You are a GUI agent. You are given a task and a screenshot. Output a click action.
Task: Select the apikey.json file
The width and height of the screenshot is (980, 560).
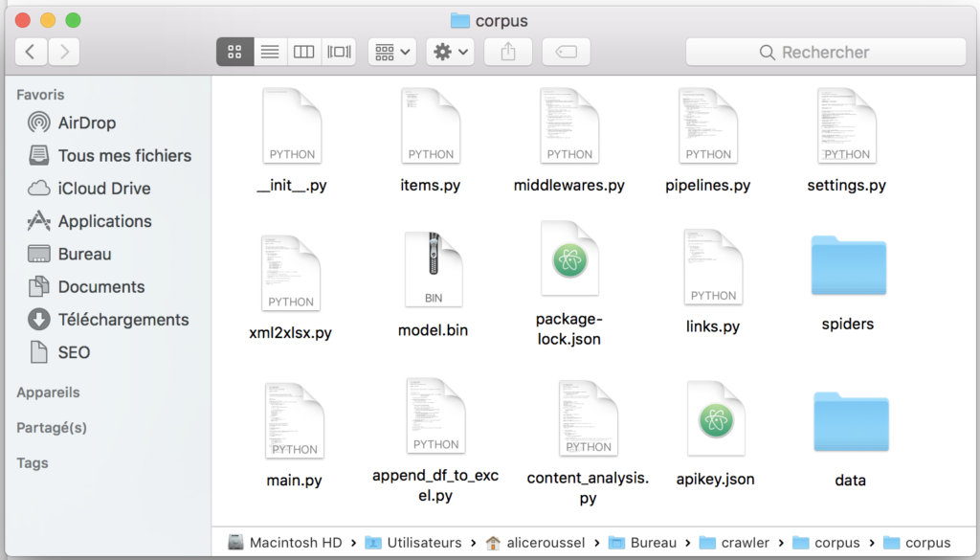[716, 435]
